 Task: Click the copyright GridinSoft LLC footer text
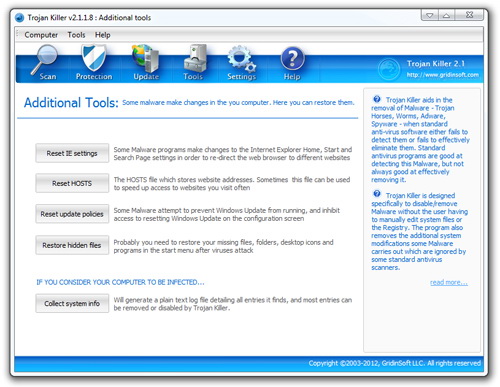pyautogui.click(x=395, y=363)
